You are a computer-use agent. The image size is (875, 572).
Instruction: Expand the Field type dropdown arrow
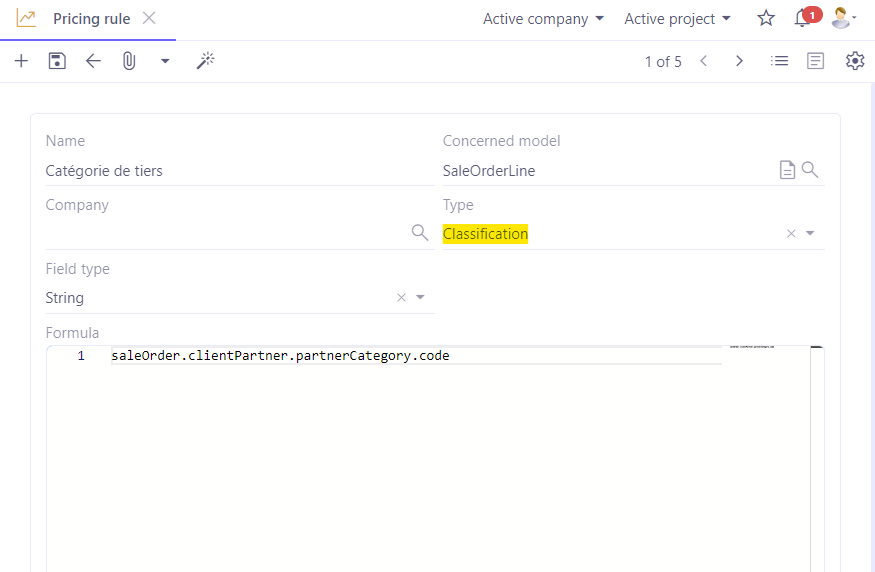click(x=420, y=297)
